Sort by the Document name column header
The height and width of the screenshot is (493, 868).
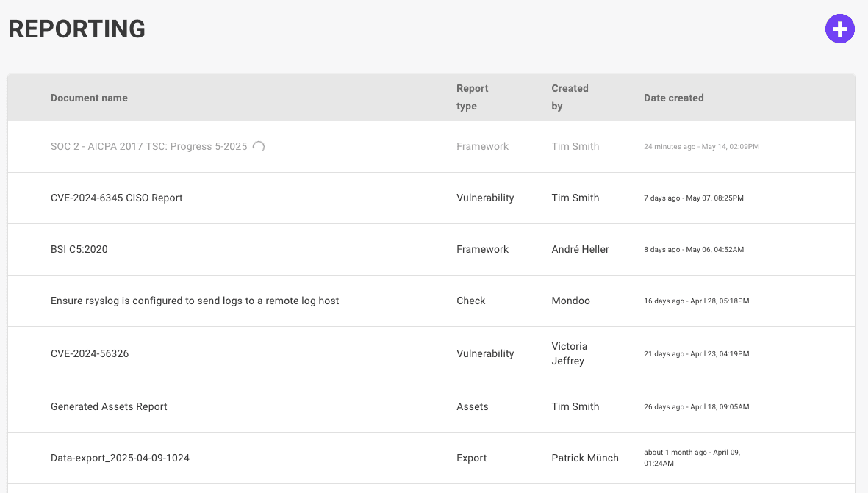point(89,97)
